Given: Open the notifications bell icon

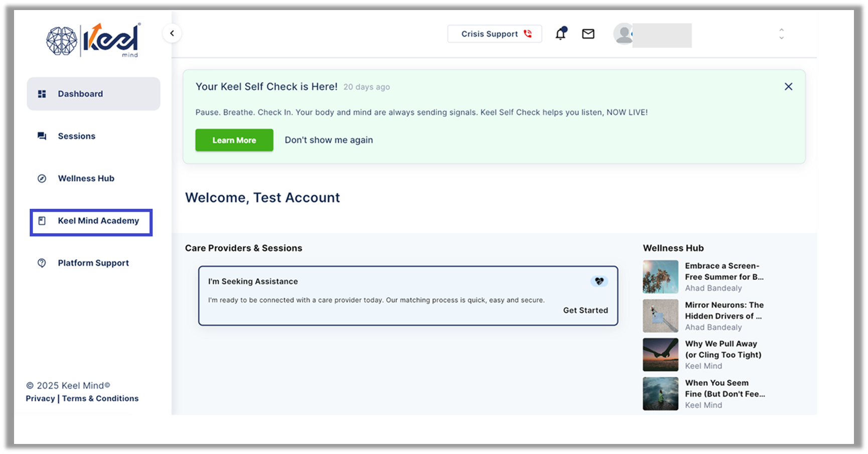Looking at the screenshot, I should pyautogui.click(x=560, y=34).
